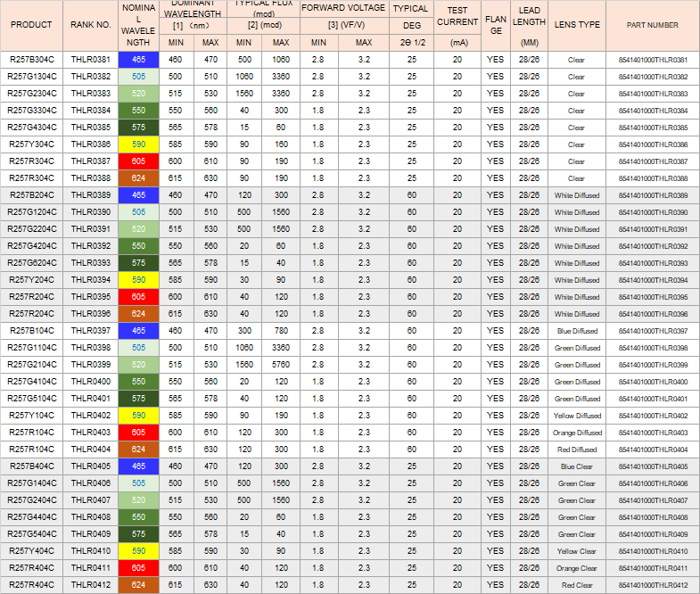Viewport: 700px width, 594px height.
Task: Click the TEST CURRENT header cell
Action: (457, 17)
